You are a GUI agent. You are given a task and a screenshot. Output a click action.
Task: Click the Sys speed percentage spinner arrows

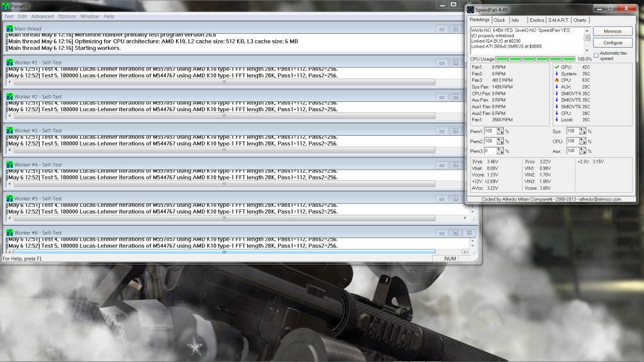coord(582,131)
